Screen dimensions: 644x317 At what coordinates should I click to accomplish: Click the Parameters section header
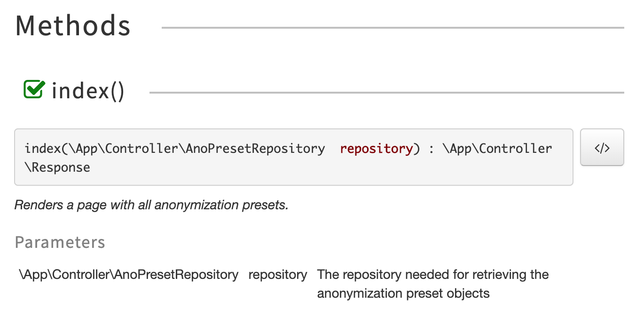tap(60, 242)
